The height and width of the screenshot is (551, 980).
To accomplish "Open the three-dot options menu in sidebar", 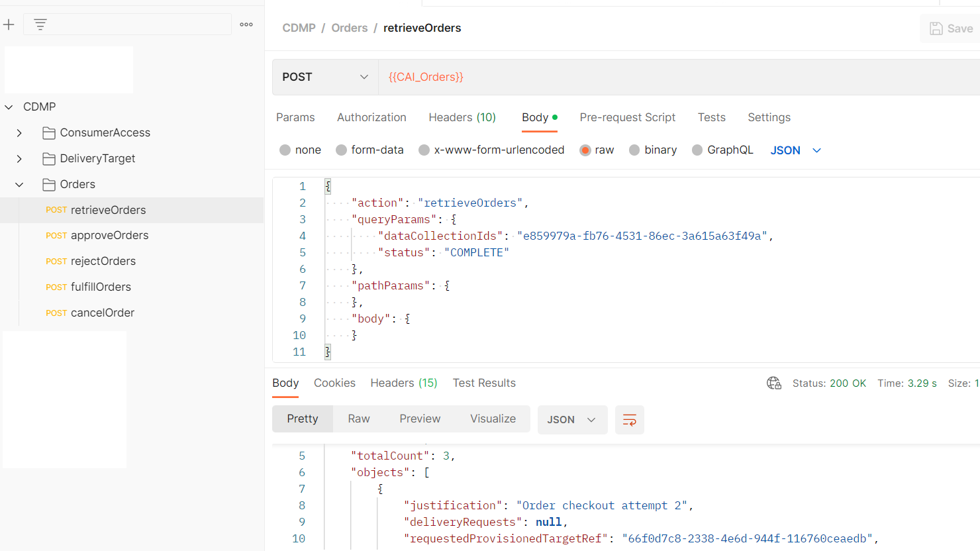I will tap(246, 25).
